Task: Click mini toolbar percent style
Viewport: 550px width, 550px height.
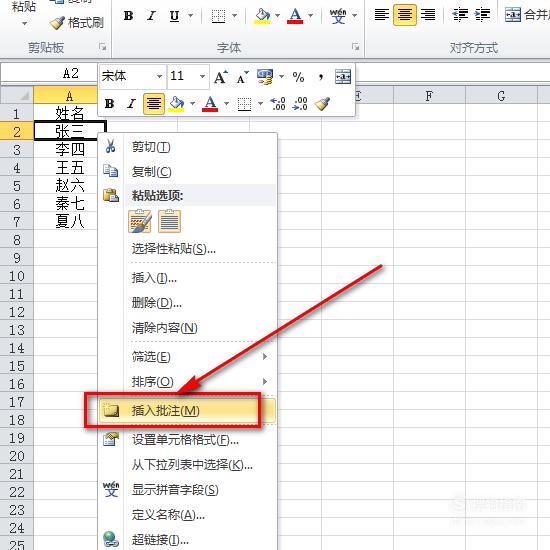Action: coord(299,77)
